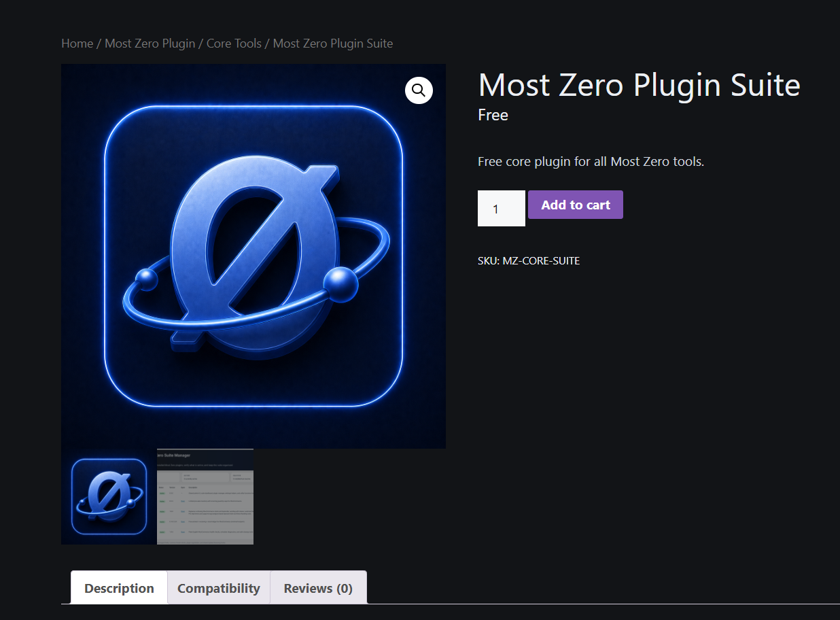Select the Suite Manager screenshot thumbnail

pyautogui.click(x=205, y=496)
